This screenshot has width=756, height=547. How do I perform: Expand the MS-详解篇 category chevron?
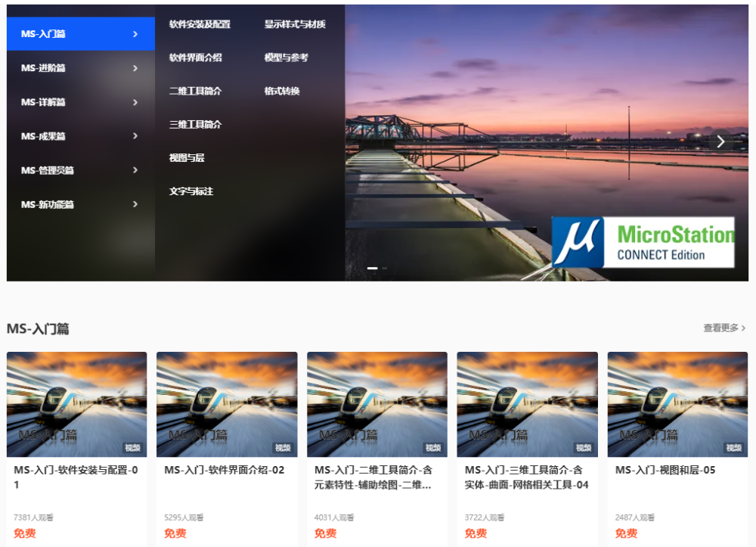(135, 102)
